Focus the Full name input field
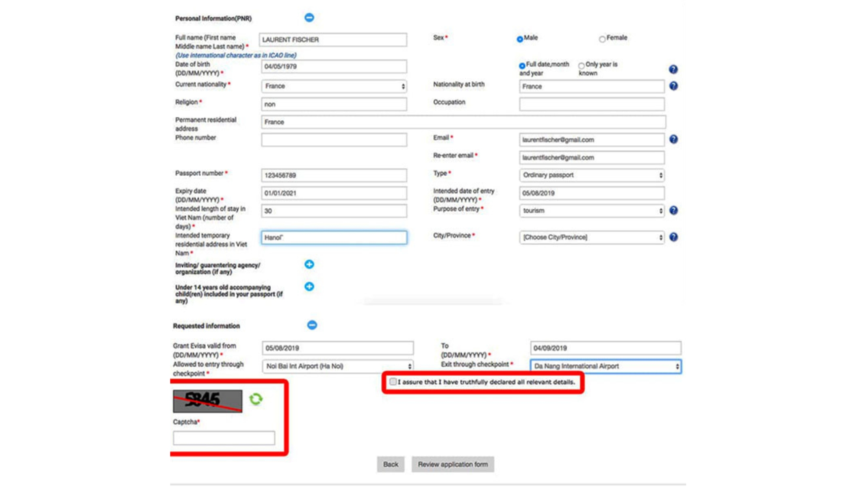 [x=333, y=39]
